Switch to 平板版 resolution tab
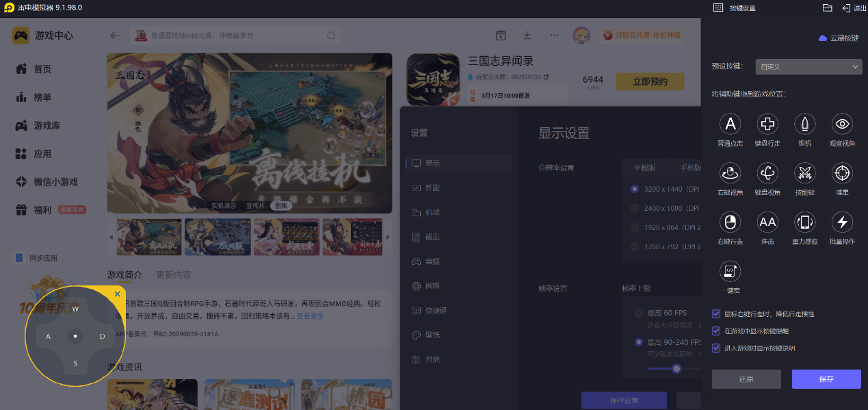Image resolution: width=868 pixels, height=410 pixels. (x=644, y=168)
